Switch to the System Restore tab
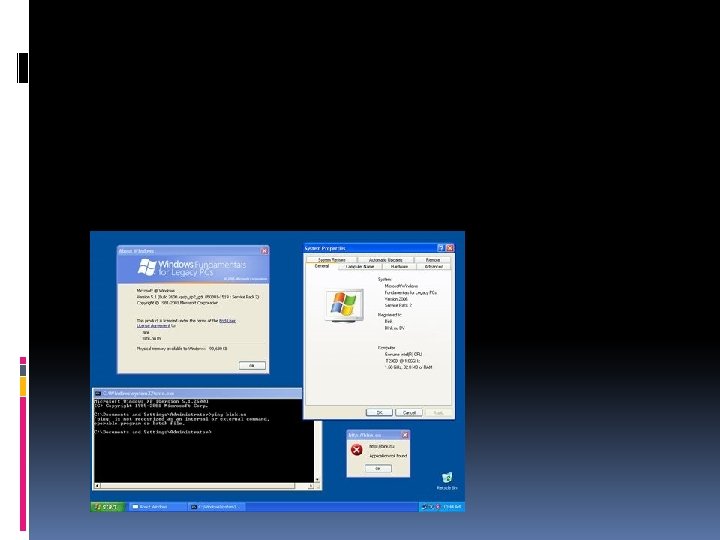 click(x=332, y=260)
